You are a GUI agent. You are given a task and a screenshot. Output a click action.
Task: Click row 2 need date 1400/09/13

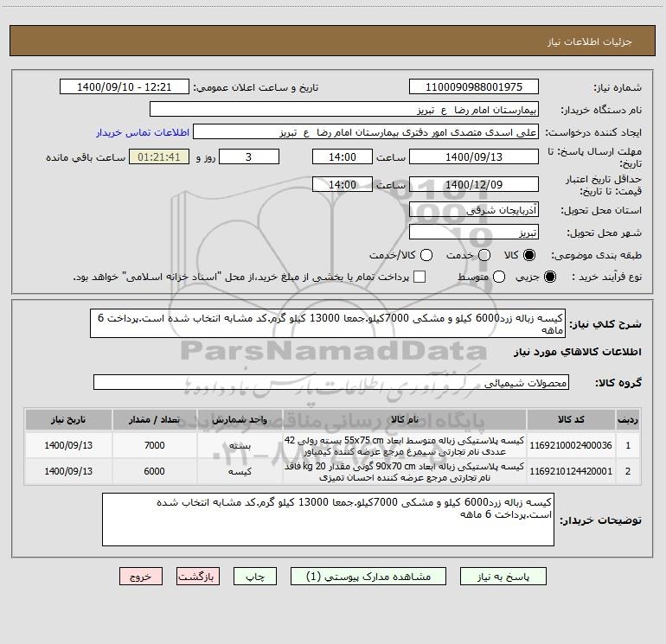(68, 471)
